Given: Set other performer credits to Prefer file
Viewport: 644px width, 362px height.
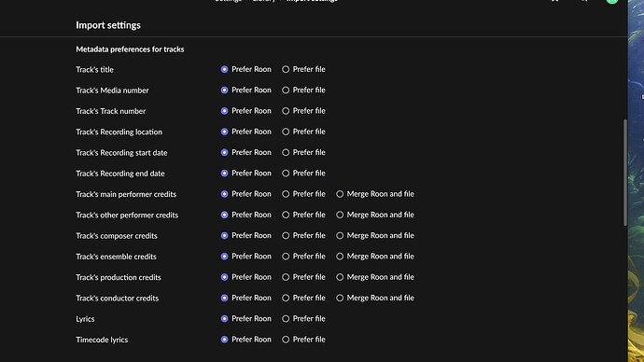Looking at the screenshot, I should click(x=286, y=215).
